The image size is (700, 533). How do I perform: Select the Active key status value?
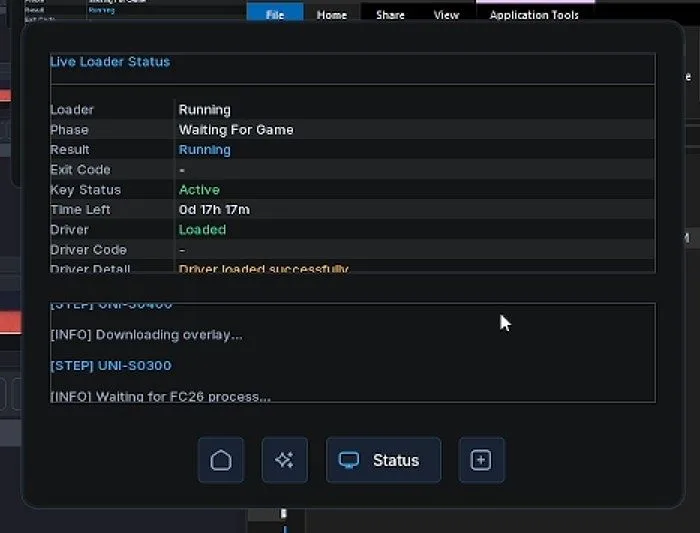[x=199, y=190]
